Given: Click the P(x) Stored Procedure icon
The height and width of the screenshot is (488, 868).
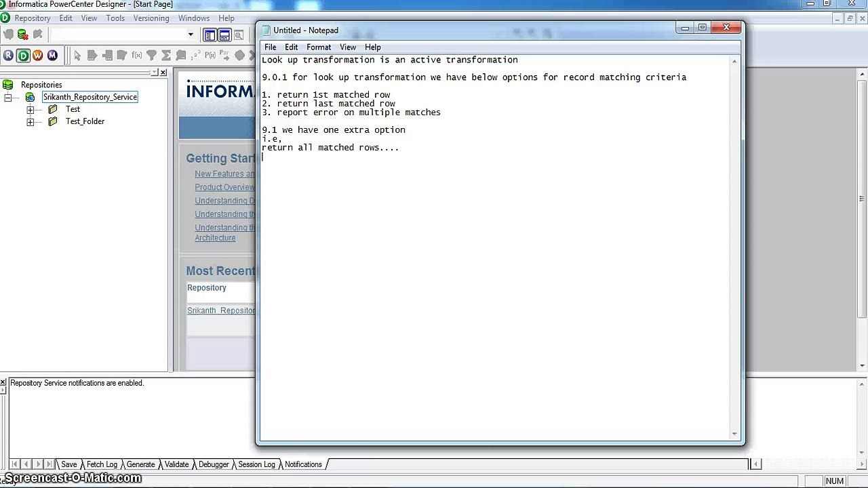Looking at the screenshot, I should click(x=210, y=56).
